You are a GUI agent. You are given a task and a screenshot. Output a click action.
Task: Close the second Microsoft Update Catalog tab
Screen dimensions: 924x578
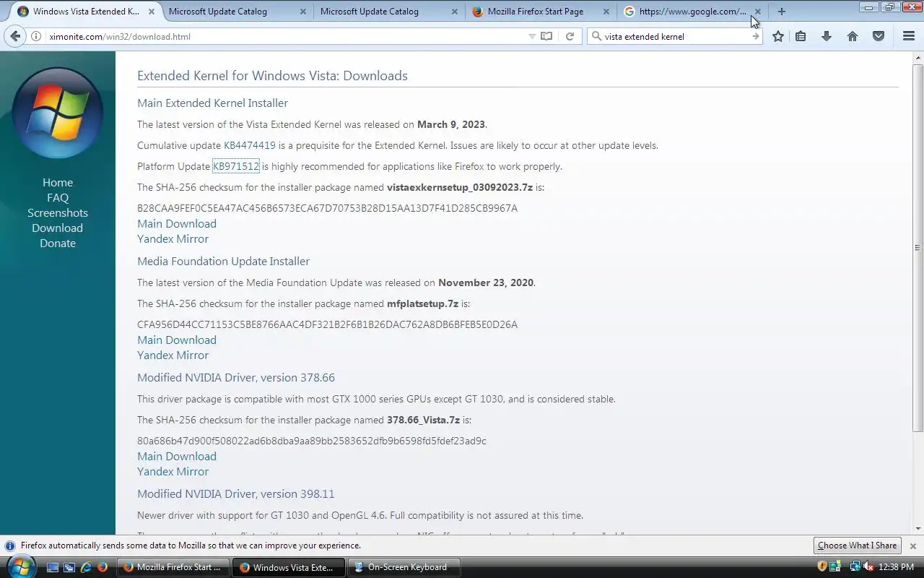click(x=454, y=11)
